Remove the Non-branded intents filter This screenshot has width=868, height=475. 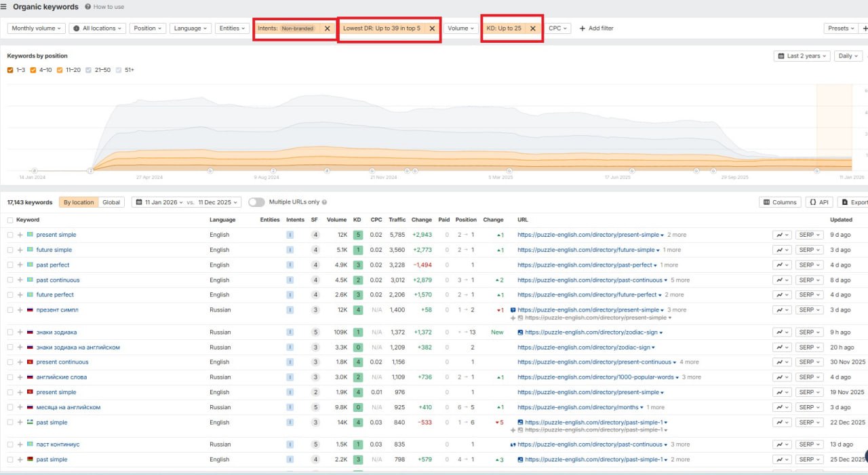point(328,28)
